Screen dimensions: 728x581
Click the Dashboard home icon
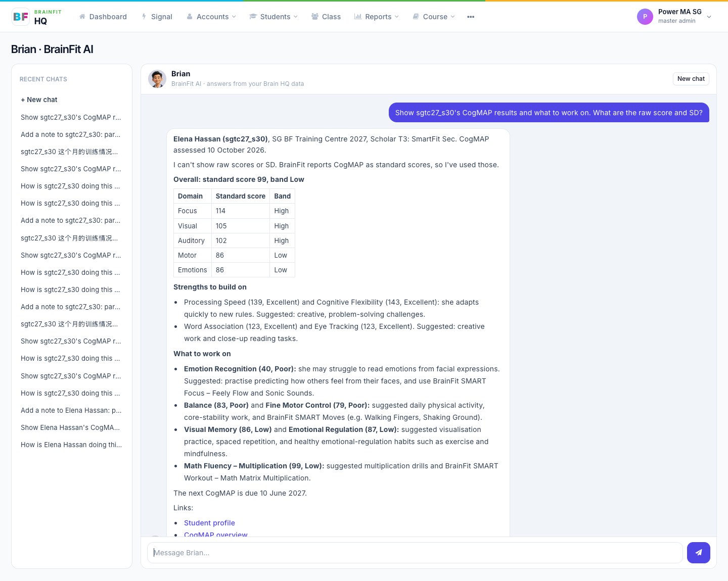[x=82, y=17]
